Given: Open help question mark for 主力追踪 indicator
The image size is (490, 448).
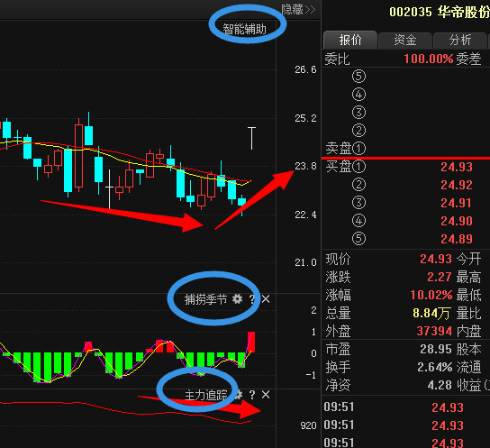Looking at the screenshot, I should (x=252, y=395).
